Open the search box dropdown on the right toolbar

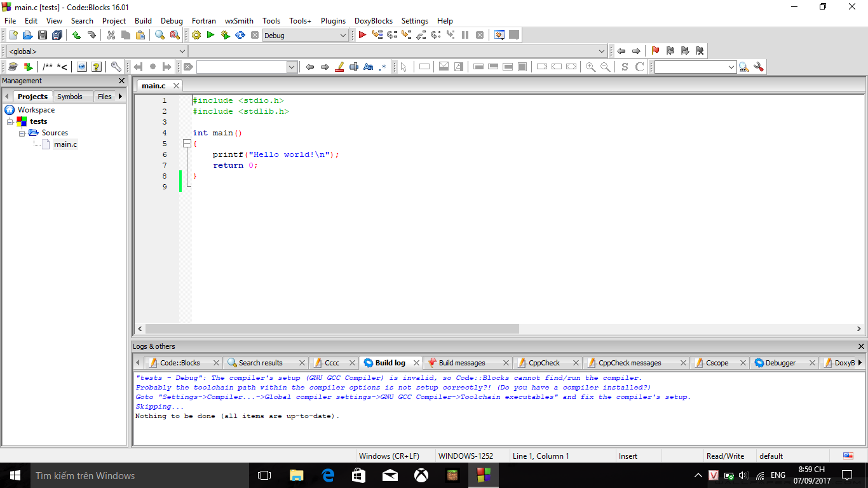pos(731,67)
